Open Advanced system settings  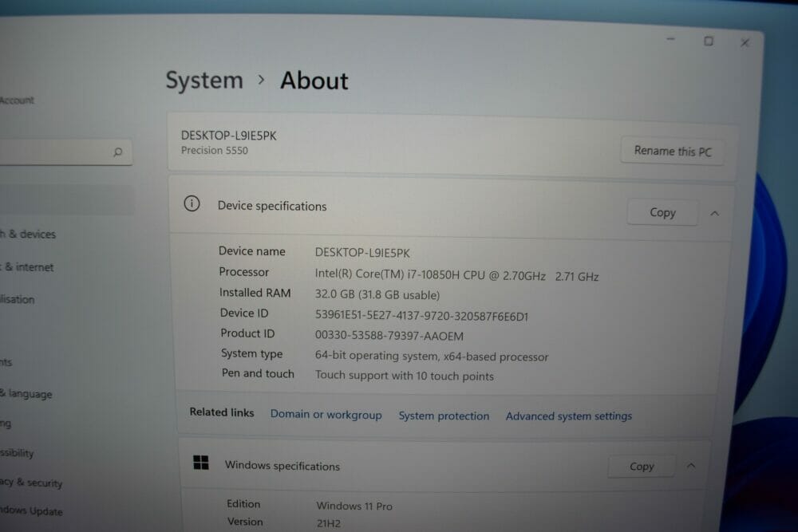pyautogui.click(x=568, y=416)
